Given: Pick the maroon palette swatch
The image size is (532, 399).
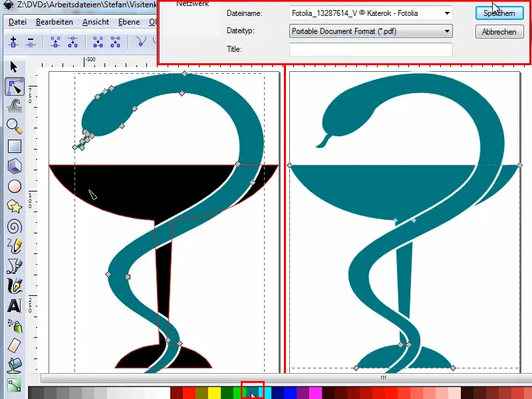Looking at the screenshot, I should click(176, 393).
